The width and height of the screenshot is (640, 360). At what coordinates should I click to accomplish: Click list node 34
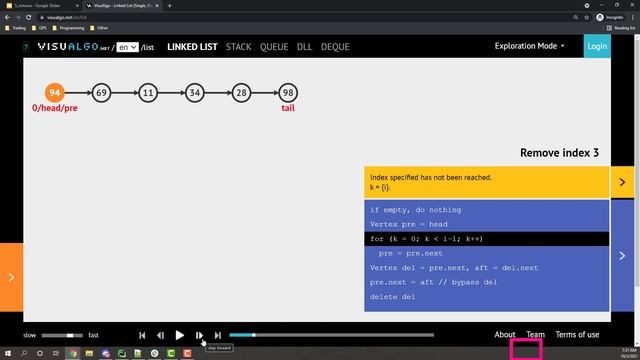click(195, 93)
